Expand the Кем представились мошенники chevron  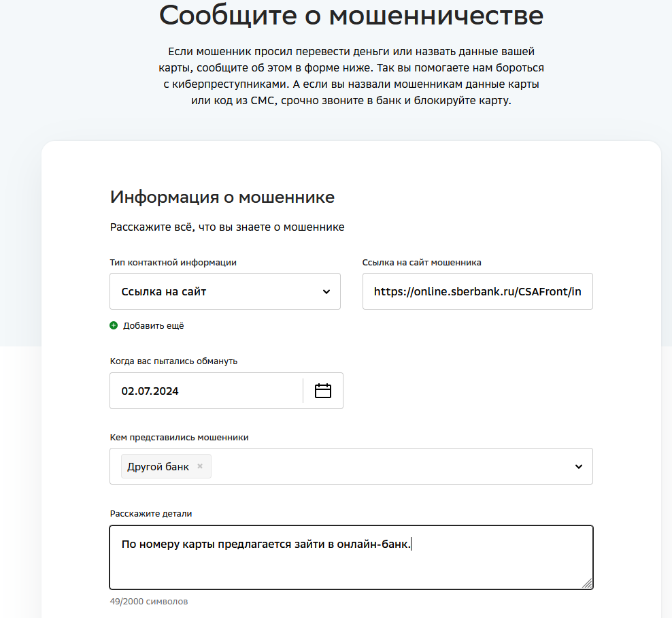(x=579, y=467)
